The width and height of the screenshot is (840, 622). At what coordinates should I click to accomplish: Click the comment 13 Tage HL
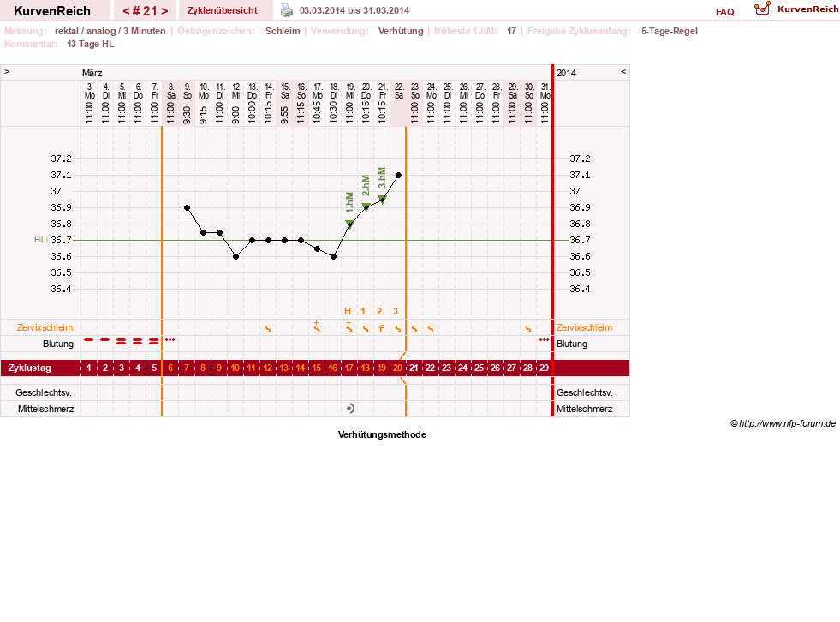(91, 44)
